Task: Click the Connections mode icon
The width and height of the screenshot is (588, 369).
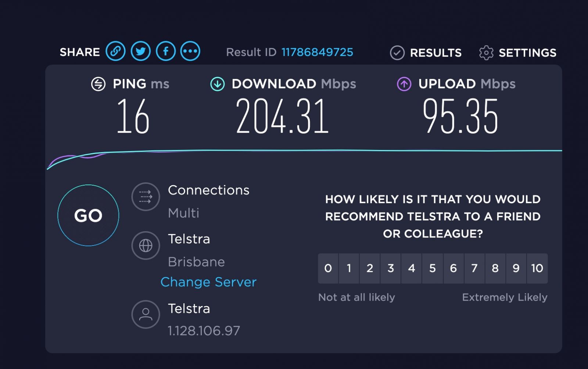Action: pyautogui.click(x=146, y=197)
